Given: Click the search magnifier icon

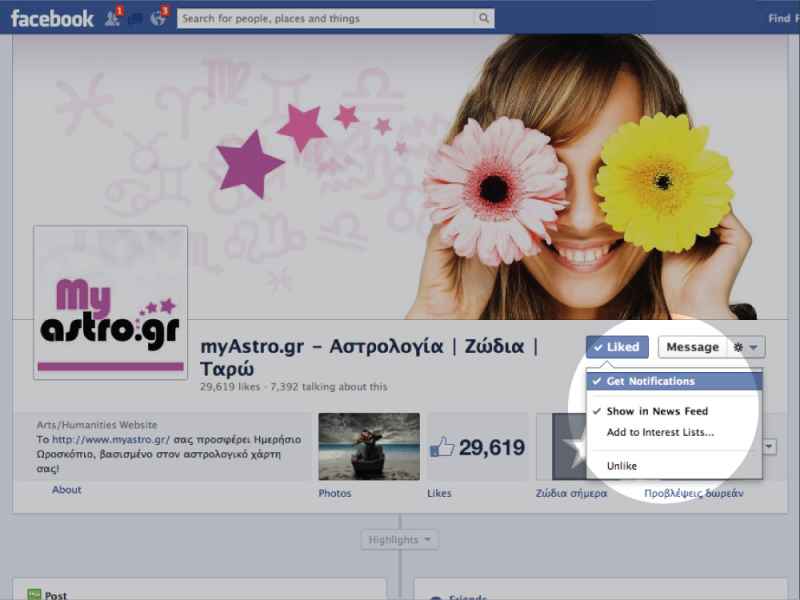Looking at the screenshot, I should [484, 19].
